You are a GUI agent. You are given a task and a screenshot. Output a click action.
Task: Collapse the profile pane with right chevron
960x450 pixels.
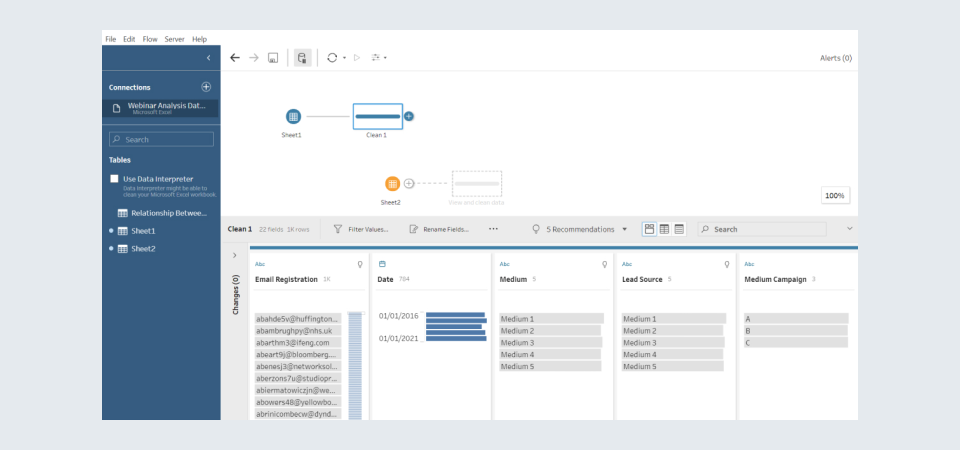click(849, 228)
